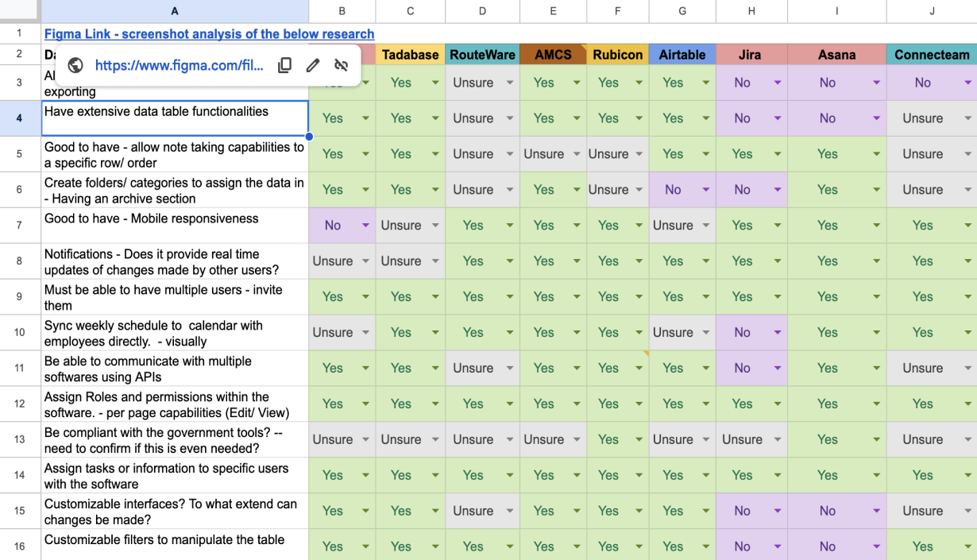Click the Tadabase header cell

410,55
